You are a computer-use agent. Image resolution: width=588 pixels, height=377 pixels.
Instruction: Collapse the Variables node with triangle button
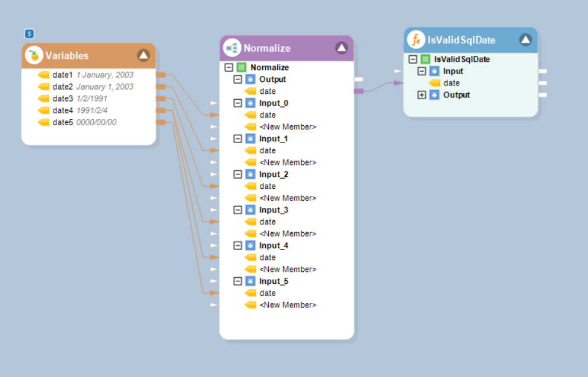pyautogui.click(x=144, y=56)
